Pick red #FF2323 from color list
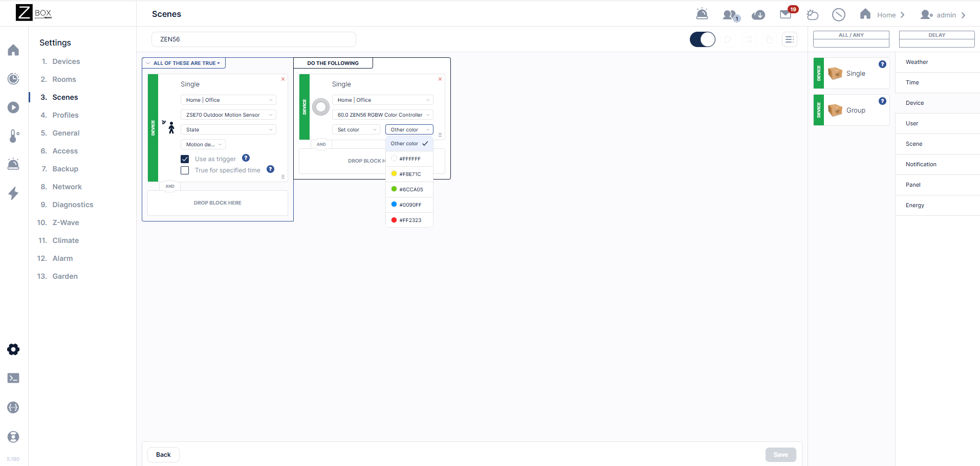The width and height of the screenshot is (980, 466). (409, 220)
